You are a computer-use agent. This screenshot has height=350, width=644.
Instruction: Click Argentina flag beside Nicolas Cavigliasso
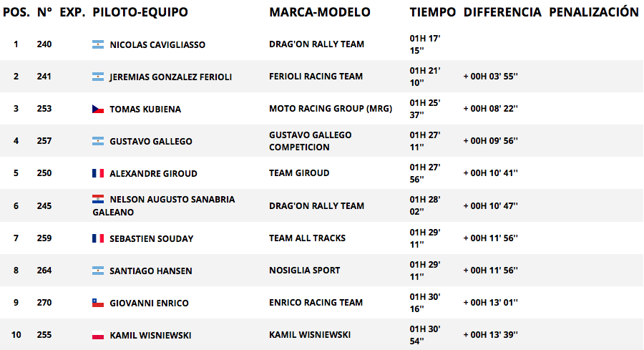click(98, 44)
